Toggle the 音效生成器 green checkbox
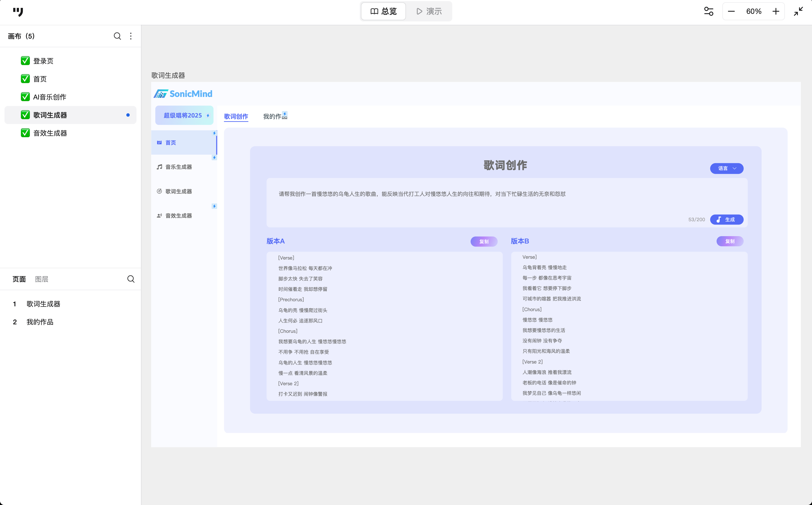Viewport: 812px width, 505px height. 25,133
